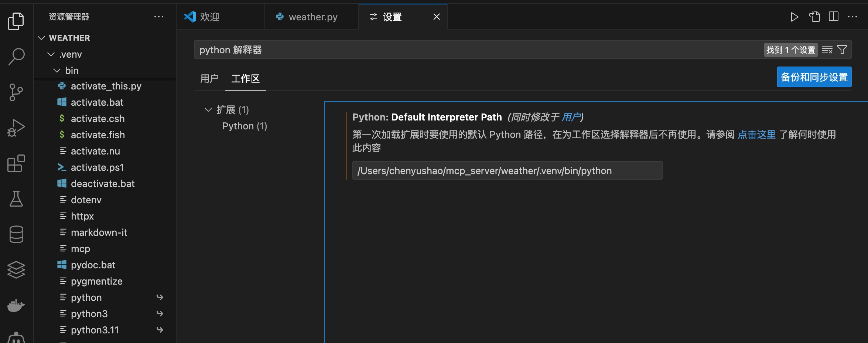Collapse the WEATHER root folder
Screen dimensions: 868x343
[41, 38]
